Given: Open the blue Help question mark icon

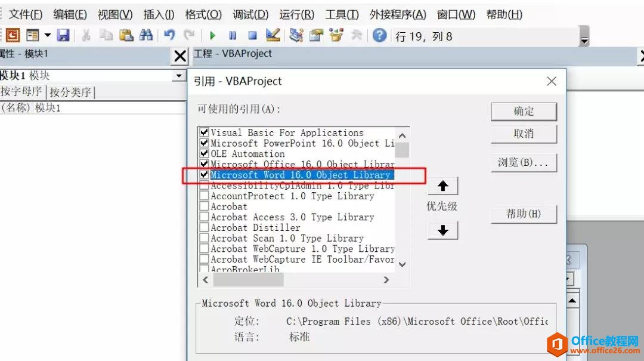Looking at the screenshot, I should (379, 35).
